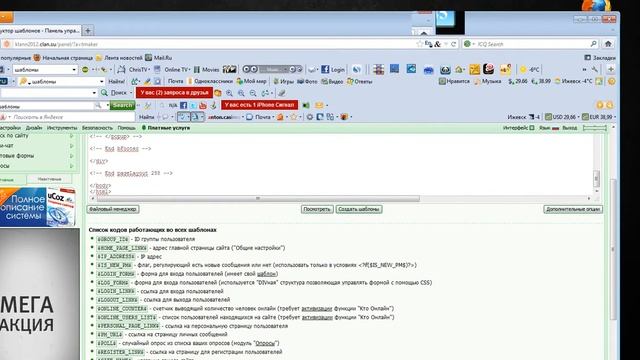Open the активизации link for $ONLINE_COUNTER$

tap(317, 309)
